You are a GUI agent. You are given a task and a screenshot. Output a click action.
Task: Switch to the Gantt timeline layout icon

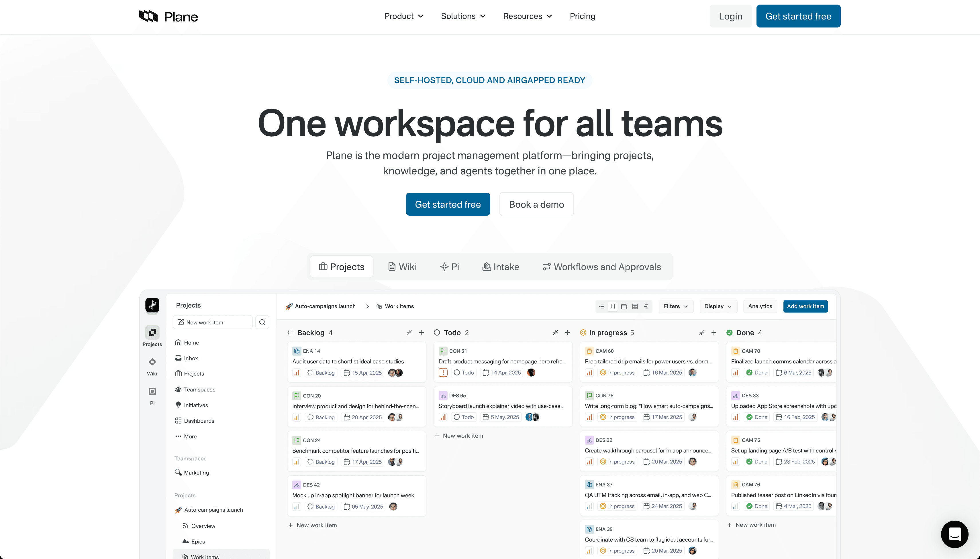[x=646, y=306]
